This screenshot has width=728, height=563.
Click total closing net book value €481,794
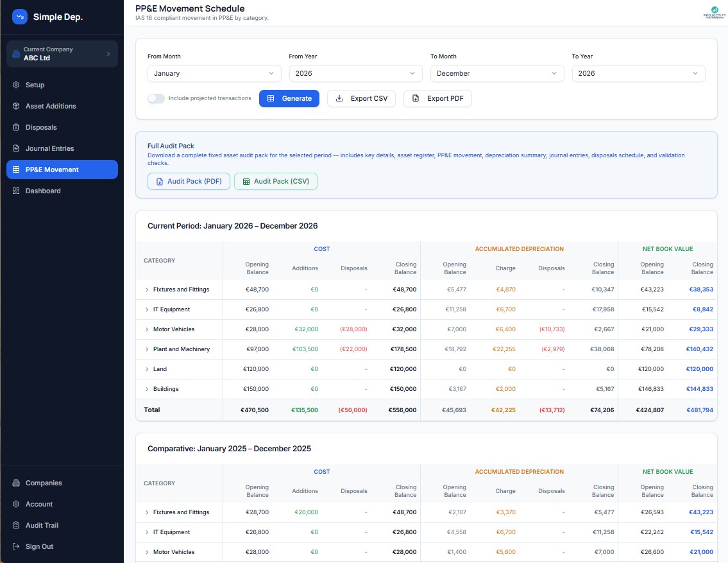700,410
